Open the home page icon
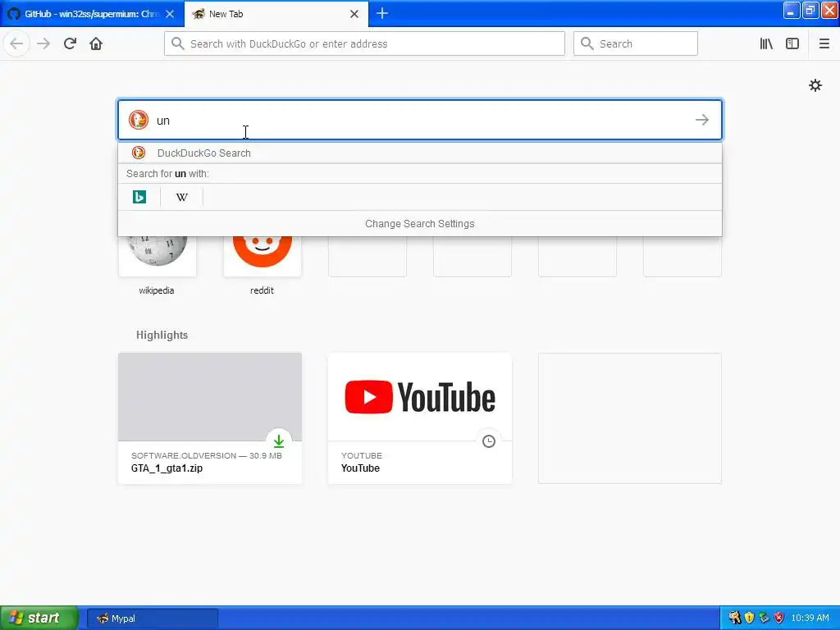 96,43
